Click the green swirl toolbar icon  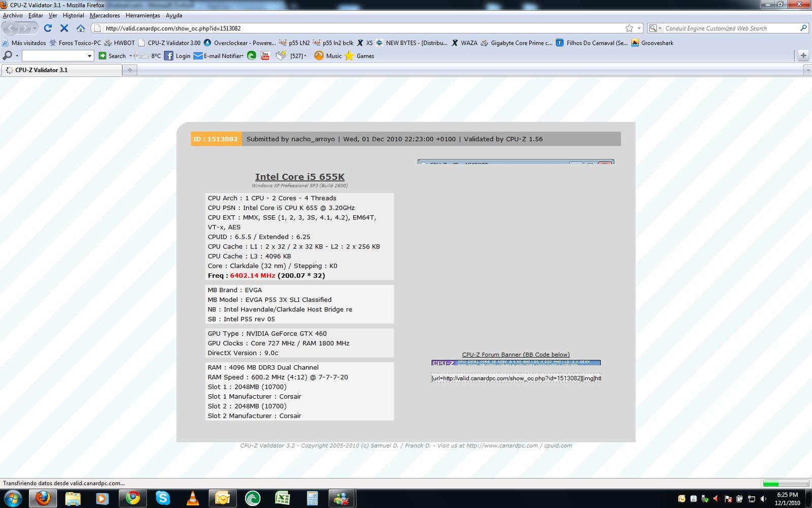point(252,56)
